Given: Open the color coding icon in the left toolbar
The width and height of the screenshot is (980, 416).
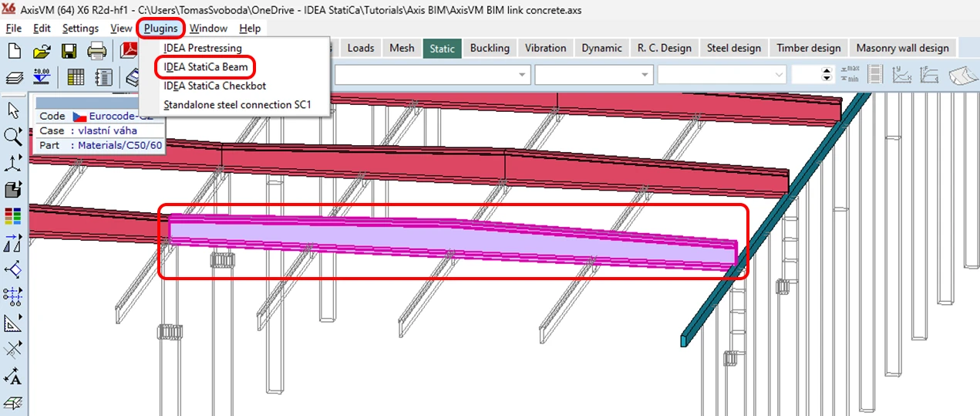Looking at the screenshot, I should [13, 216].
